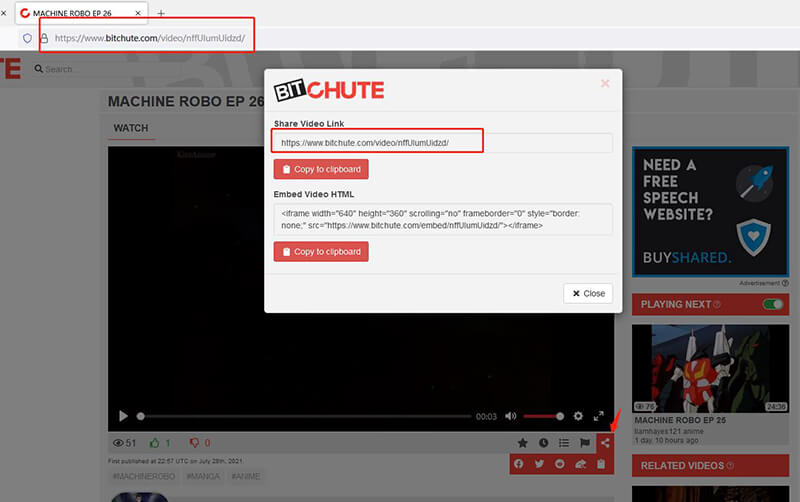Click the first related video thumbnail under RELATED VIDEOS
Screen dimensions: 800x502
pos(710,494)
